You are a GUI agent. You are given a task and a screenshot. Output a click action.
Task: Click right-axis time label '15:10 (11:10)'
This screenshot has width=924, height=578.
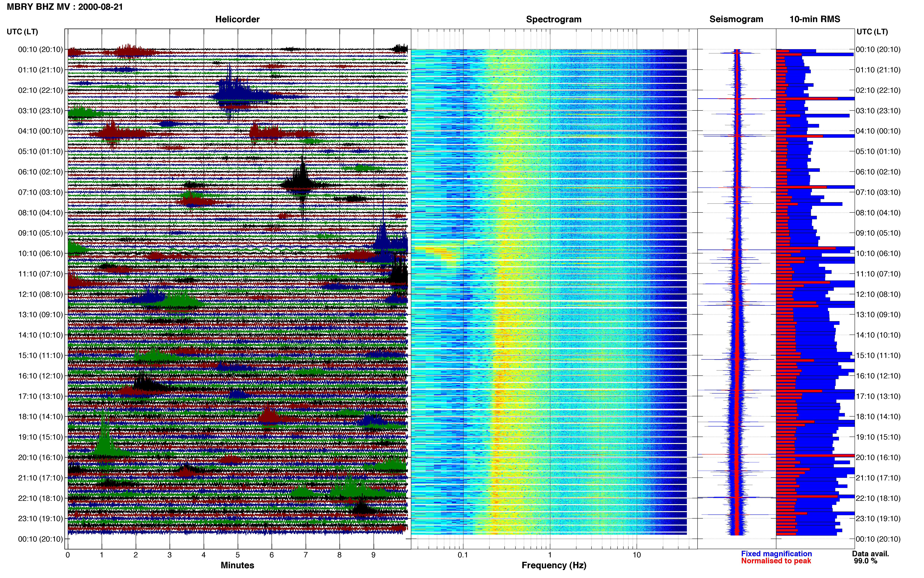[878, 356]
